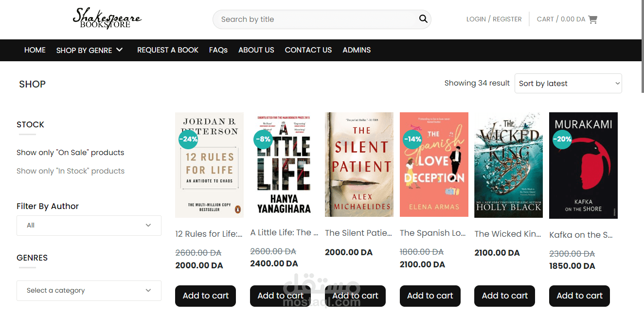Viewport: 644px width, 315px height.
Task: Open REQUEST A BOOK page
Action: click(168, 50)
